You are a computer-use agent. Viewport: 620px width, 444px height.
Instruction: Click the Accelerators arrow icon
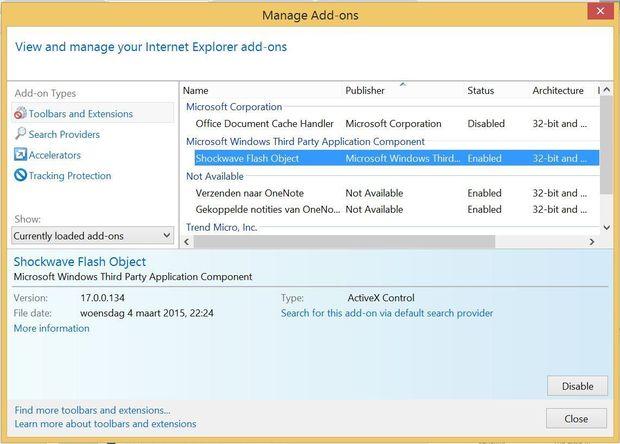20,155
